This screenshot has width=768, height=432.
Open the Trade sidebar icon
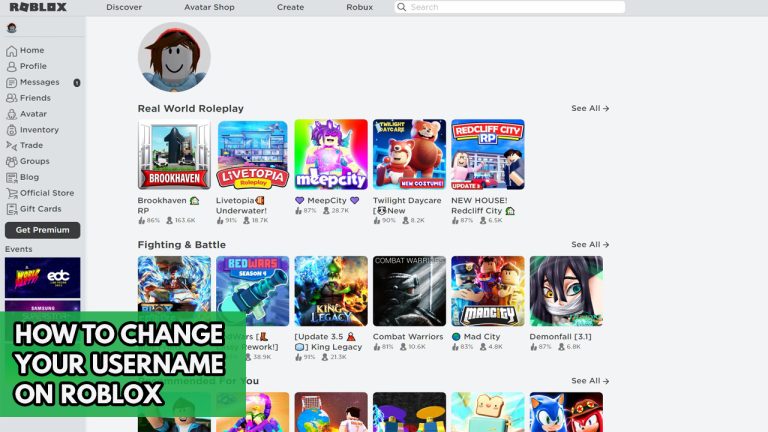click(11, 145)
